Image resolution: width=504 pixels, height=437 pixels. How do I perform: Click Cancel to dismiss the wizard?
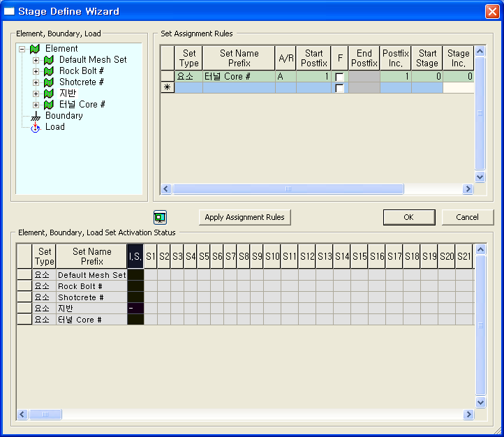pos(467,217)
